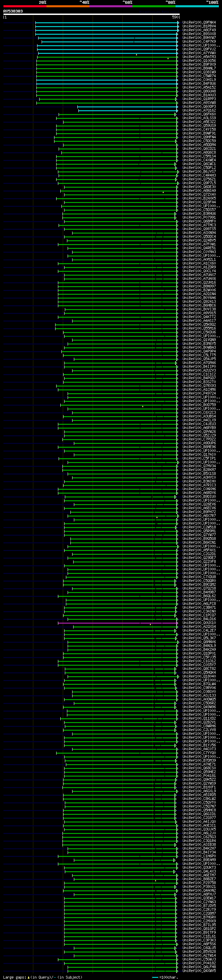Open hit UniRef100_C8WRH6
222x980 pixels.
pos(199,726)
